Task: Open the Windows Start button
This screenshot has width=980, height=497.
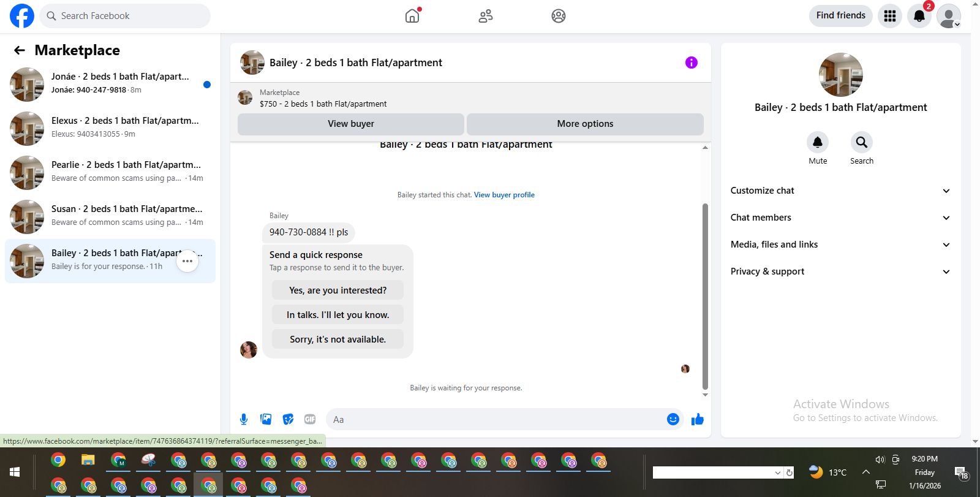Action: pos(15,472)
